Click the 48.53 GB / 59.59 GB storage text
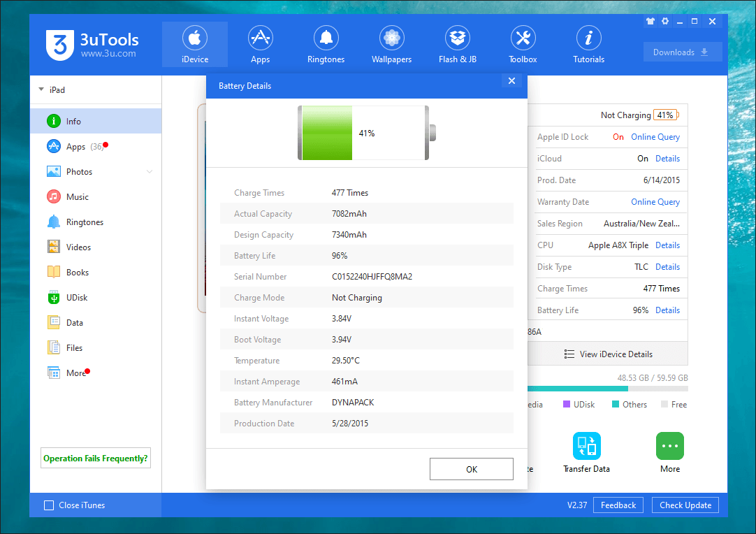The image size is (756, 534). click(x=653, y=377)
